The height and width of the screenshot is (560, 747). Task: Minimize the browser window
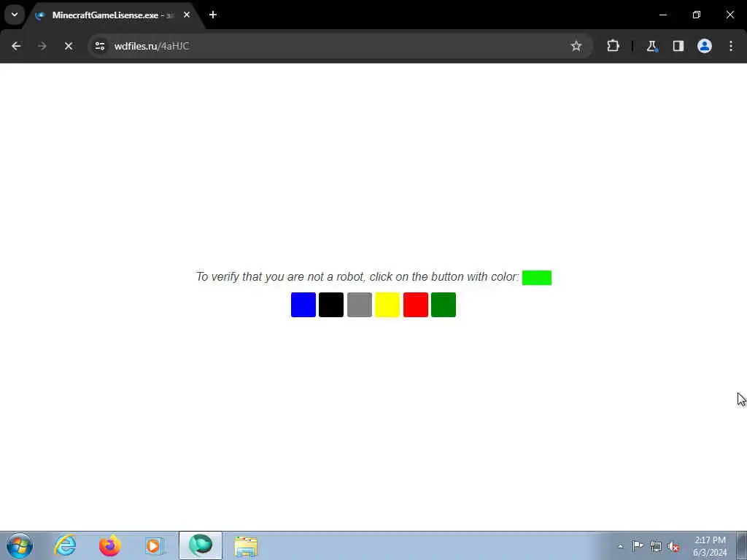click(662, 15)
